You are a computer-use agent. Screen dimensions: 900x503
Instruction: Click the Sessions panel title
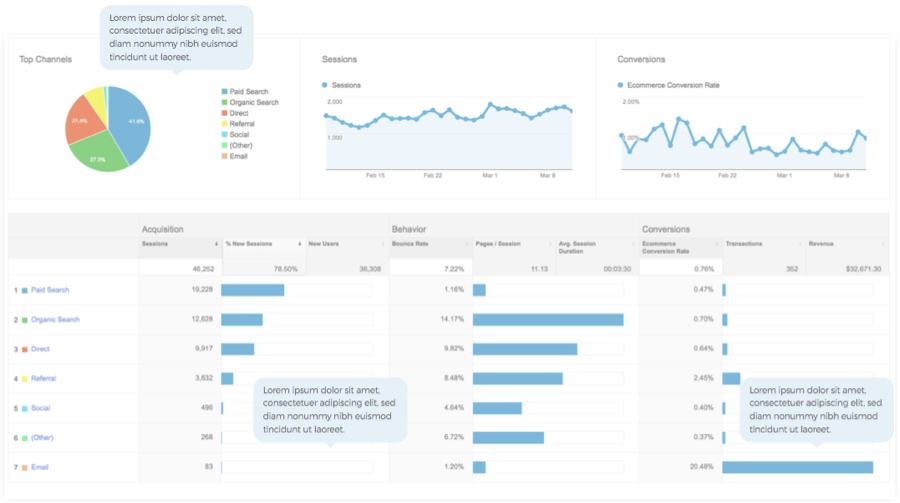(339, 59)
